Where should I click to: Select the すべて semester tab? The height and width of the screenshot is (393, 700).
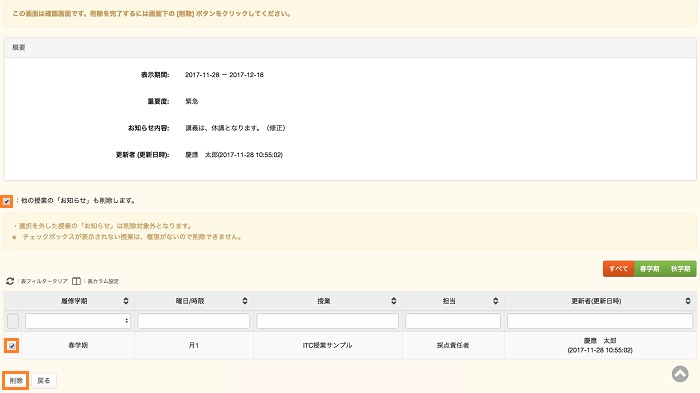pyautogui.click(x=618, y=269)
